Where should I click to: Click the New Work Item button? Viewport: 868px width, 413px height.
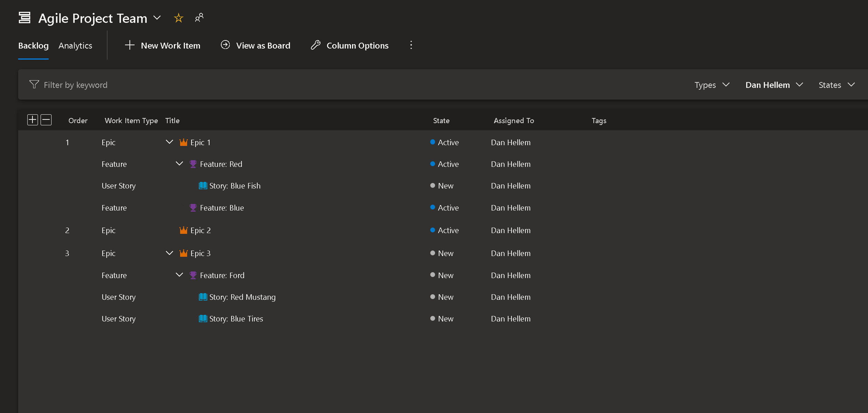162,46
